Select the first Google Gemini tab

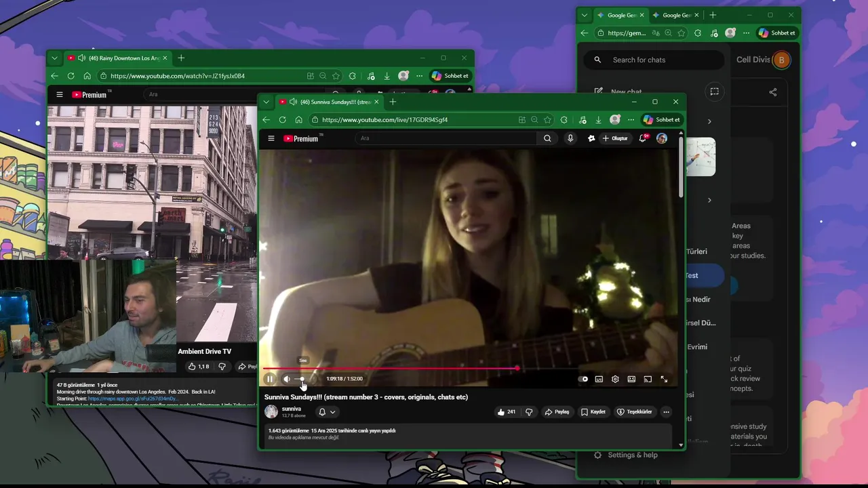(x=620, y=15)
